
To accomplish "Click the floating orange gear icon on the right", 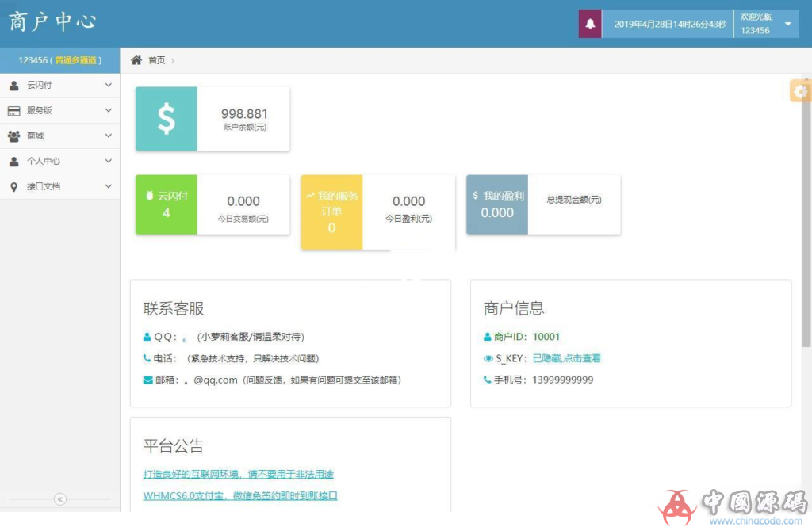I will [800, 90].
